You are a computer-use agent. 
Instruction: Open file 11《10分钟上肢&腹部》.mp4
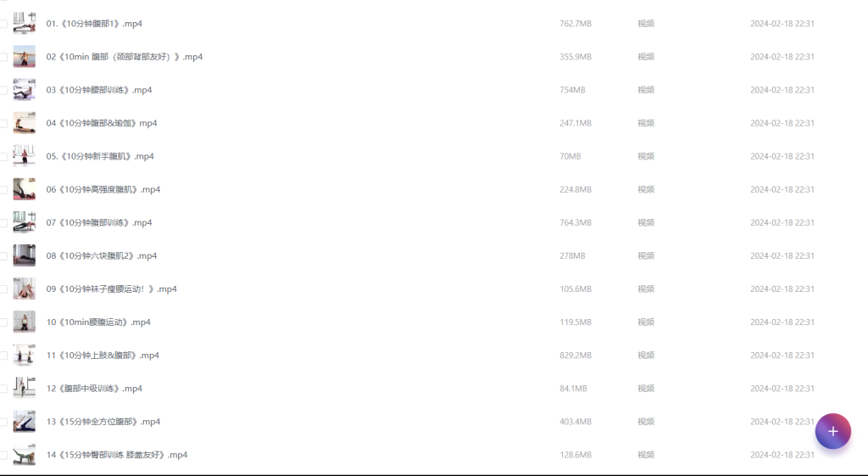[x=103, y=356]
